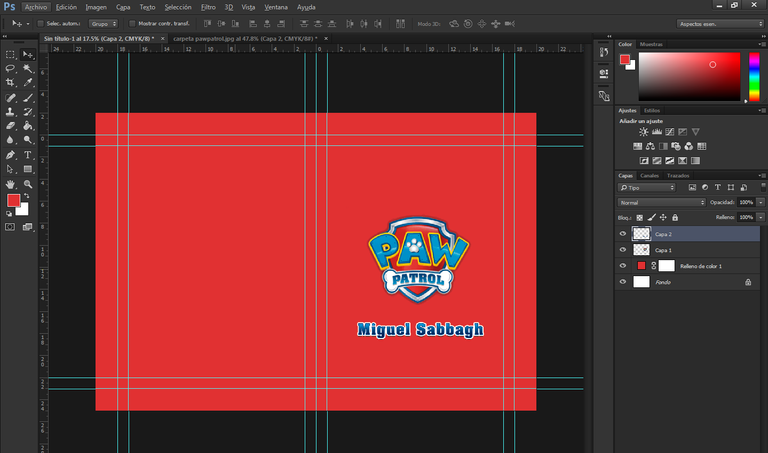
Task: Select the Blur tool
Action: [10, 140]
